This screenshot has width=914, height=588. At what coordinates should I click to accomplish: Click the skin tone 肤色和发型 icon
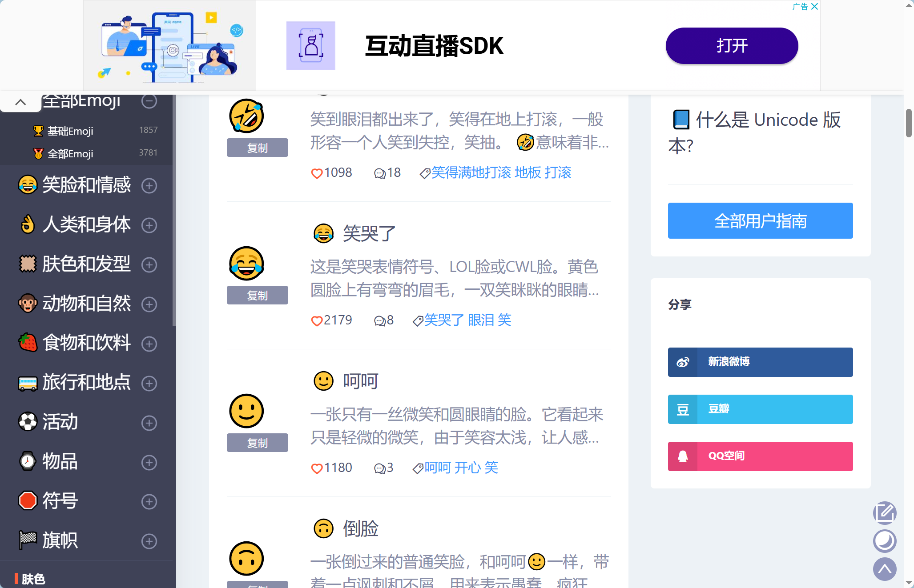pos(28,264)
